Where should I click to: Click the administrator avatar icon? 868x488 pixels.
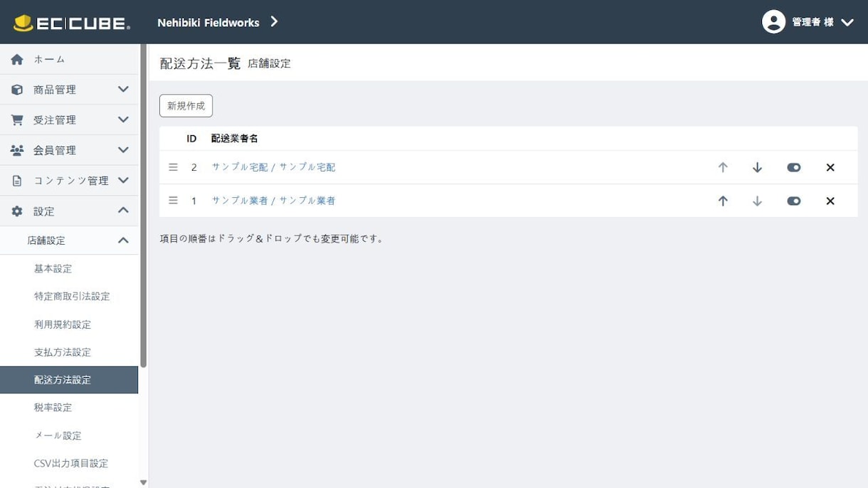click(773, 22)
